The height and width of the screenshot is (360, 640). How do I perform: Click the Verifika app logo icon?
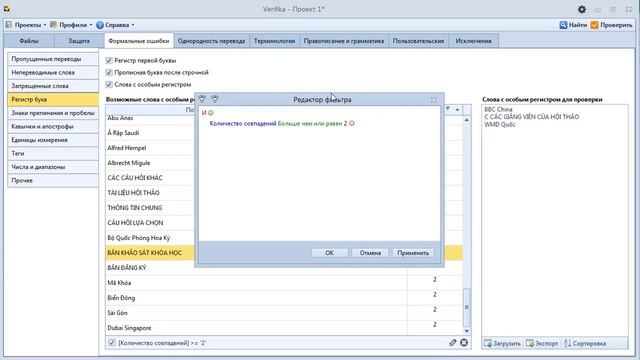click(7, 9)
